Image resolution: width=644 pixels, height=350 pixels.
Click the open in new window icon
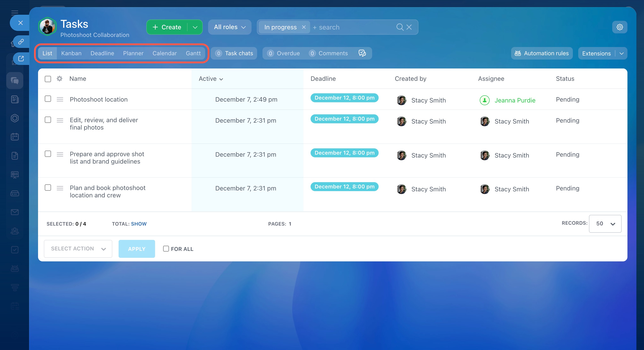pos(21,58)
